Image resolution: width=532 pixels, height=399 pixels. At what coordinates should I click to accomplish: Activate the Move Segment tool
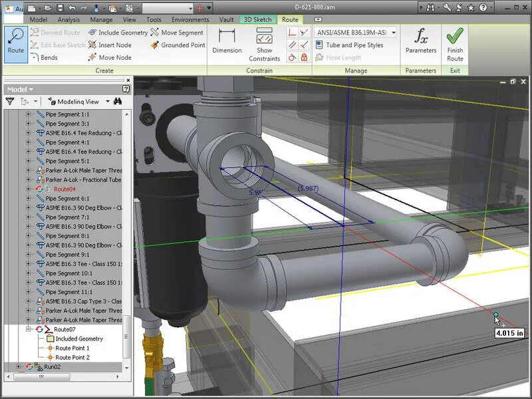(x=177, y=33)
